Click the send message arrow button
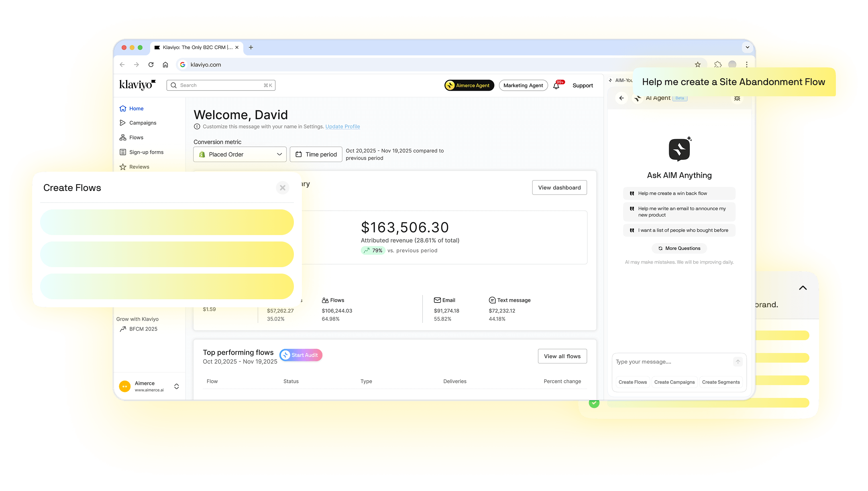Image resolution: width=868 pixels, height=491 pixels. 738,362
